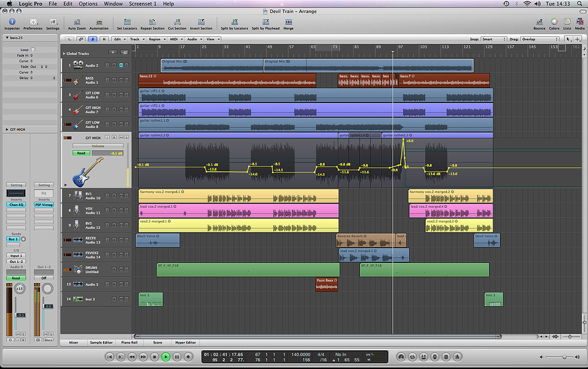Click the Catch playhead button
Viewport: 588px width, 369px height.
click(93, 39)
